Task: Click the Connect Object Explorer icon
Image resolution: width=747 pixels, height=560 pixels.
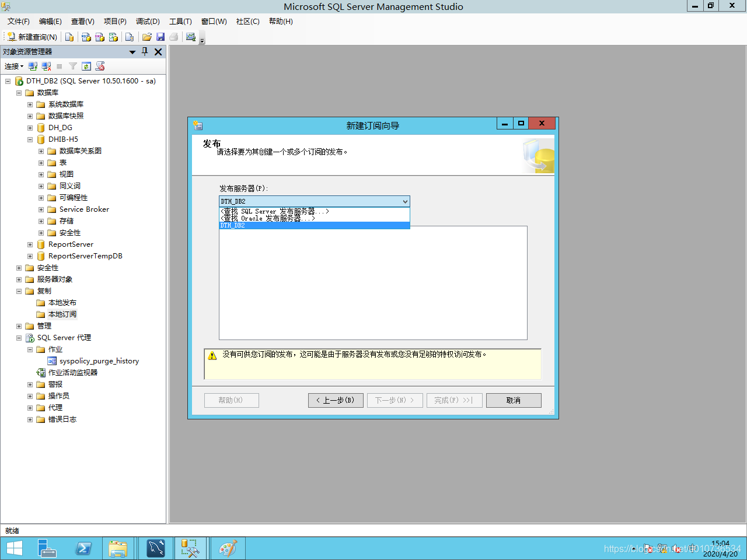Action: point(33,66)
